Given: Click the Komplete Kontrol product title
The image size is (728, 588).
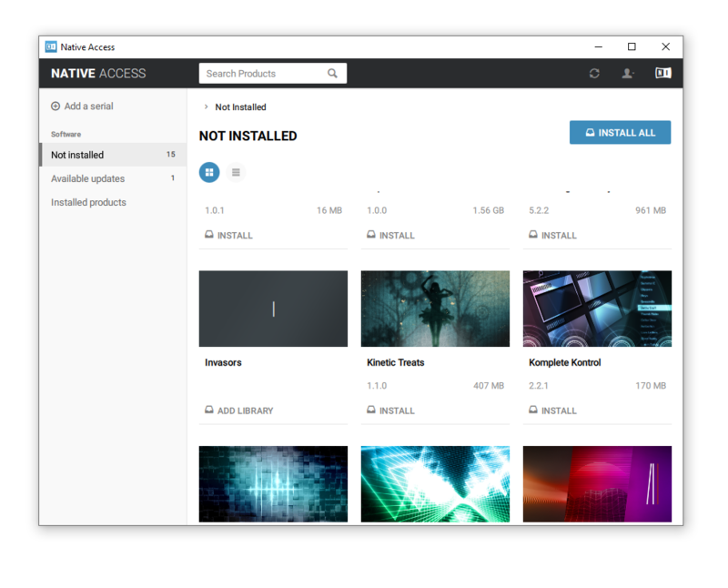Looking at the screenshot, I should pyautogui.click(x=564, y=363).
